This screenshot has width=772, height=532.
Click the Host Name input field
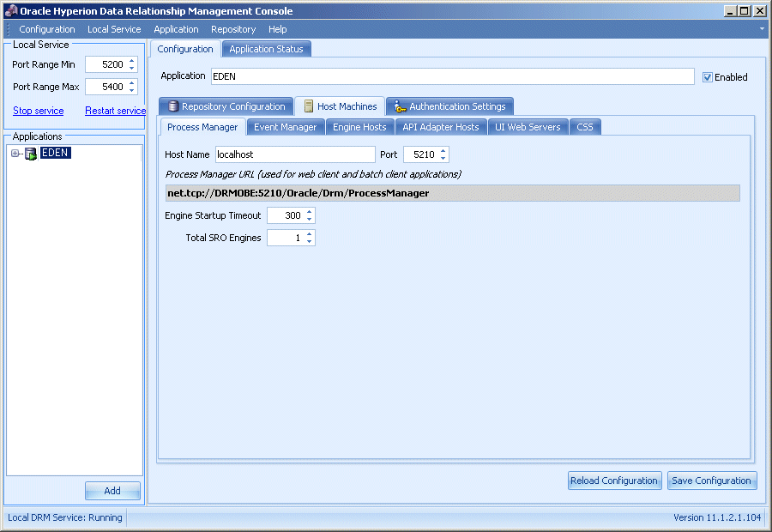click(x=295, y=154)
